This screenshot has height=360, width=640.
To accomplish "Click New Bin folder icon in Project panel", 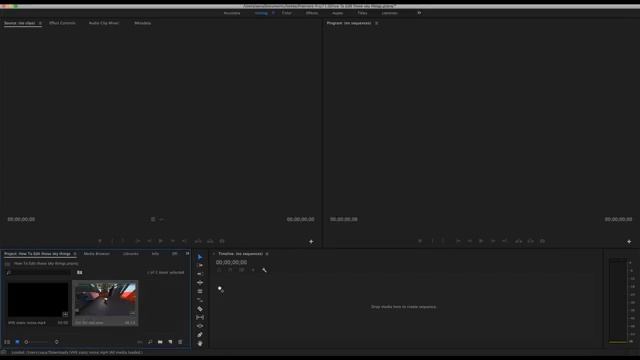I will 160,342.
